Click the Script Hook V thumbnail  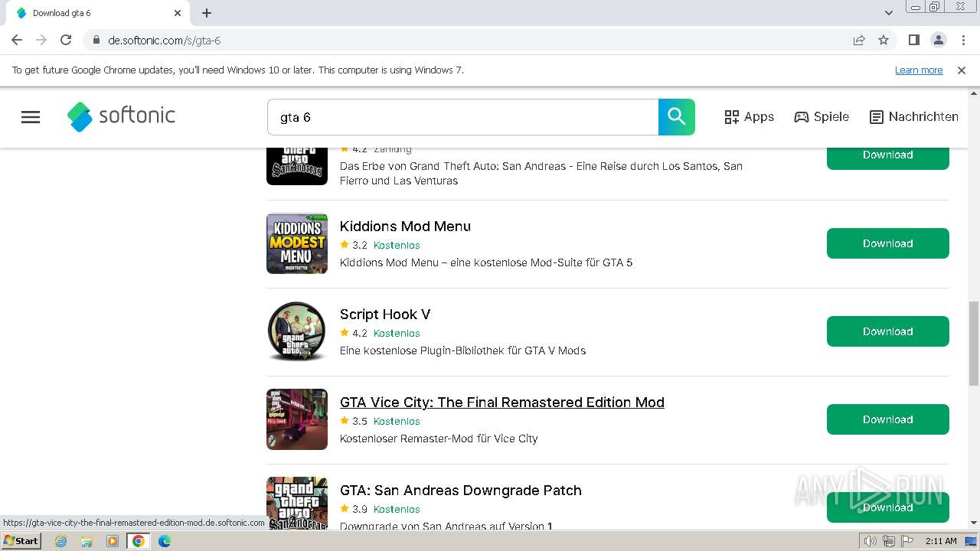click(297, 331)
